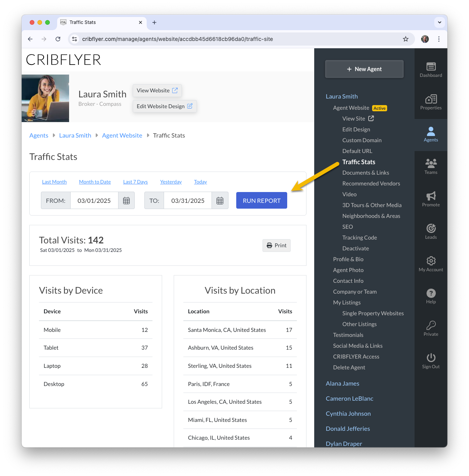469x476 pixels.
Task: Click the View Website button
Action: point(157,90)
